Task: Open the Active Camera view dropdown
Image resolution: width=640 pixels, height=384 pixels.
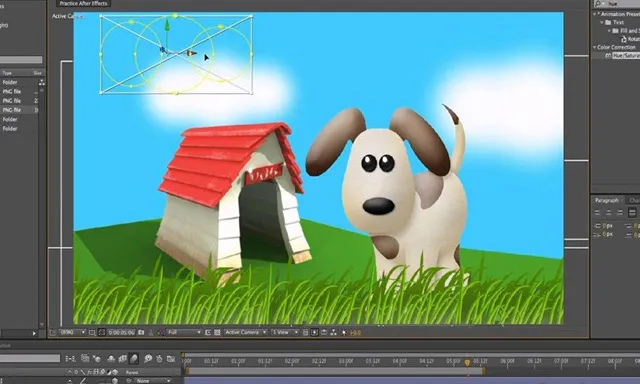Action: 246,333
